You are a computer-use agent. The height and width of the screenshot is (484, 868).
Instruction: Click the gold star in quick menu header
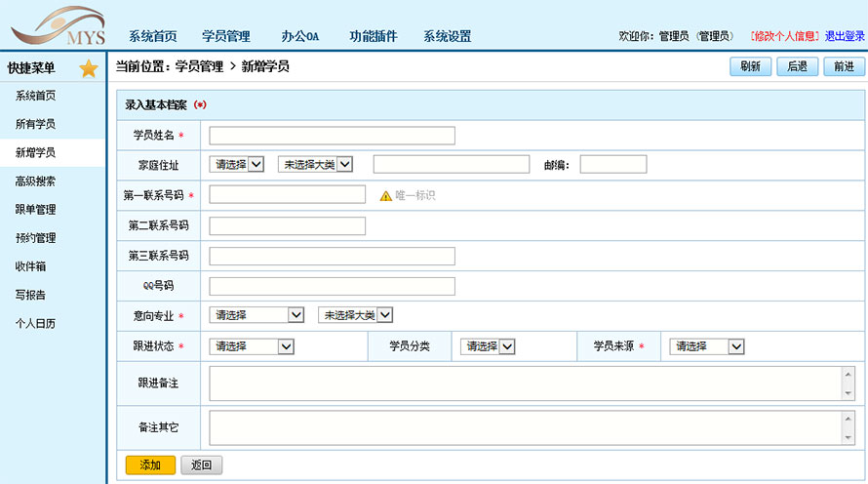89,68
